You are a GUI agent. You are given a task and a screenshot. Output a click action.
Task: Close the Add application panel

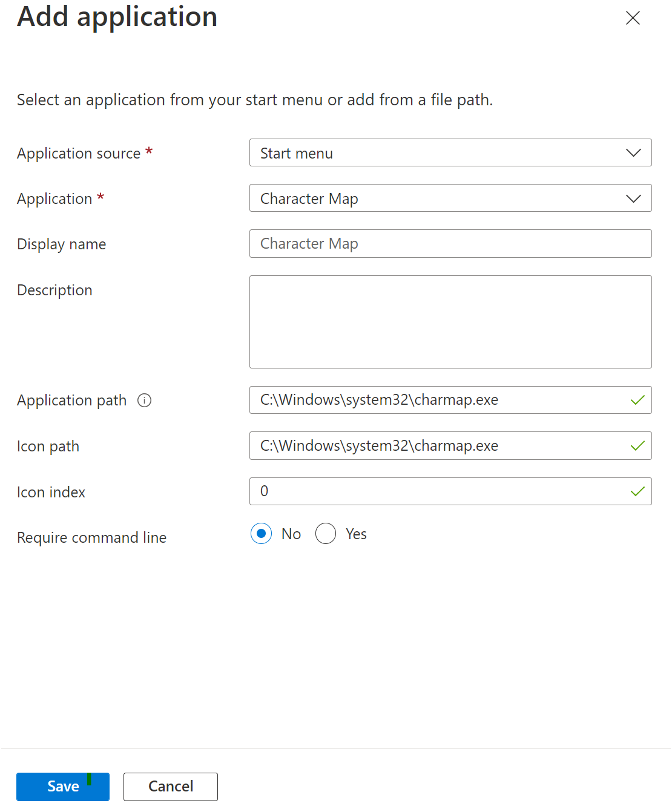click(x=633, y=18)
